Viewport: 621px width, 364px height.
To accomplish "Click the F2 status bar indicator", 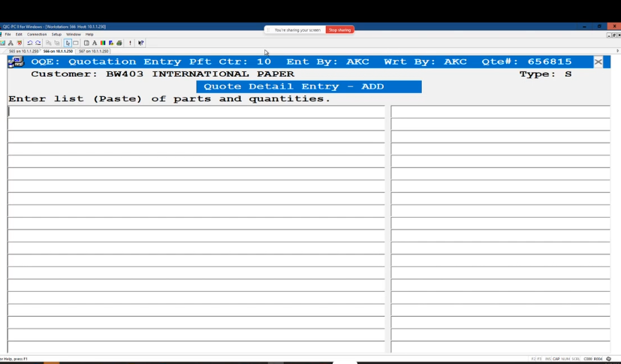I will pyautogui.click(x=533, y=359).
